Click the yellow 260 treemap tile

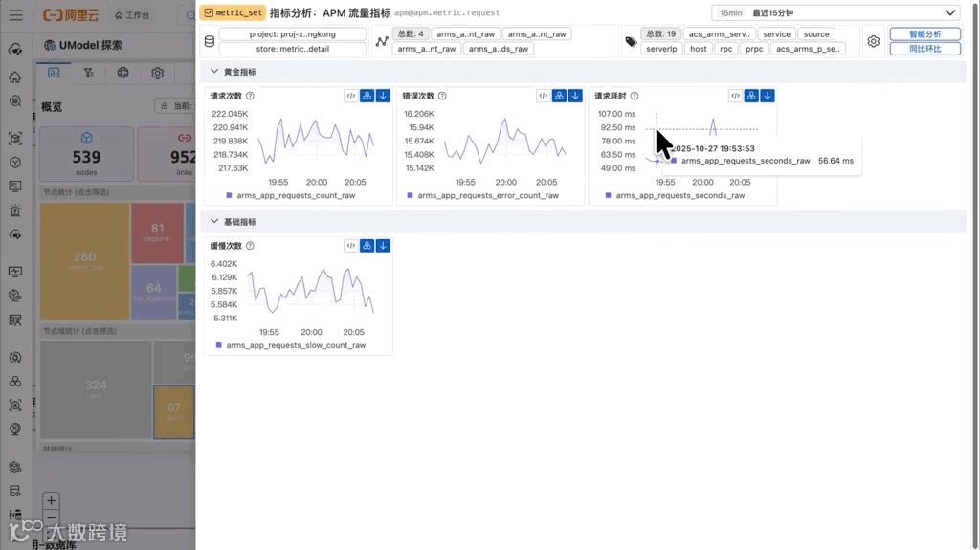85,260
